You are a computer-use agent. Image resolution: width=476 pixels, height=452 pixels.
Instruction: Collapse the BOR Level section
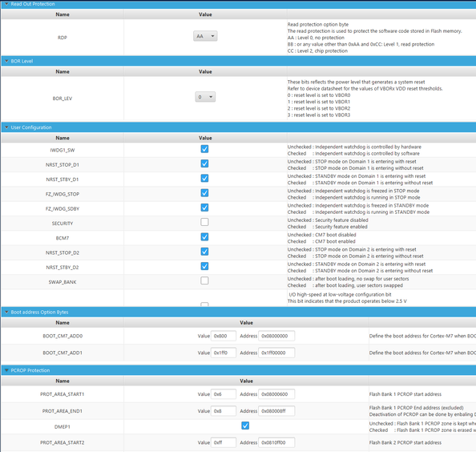6,61
